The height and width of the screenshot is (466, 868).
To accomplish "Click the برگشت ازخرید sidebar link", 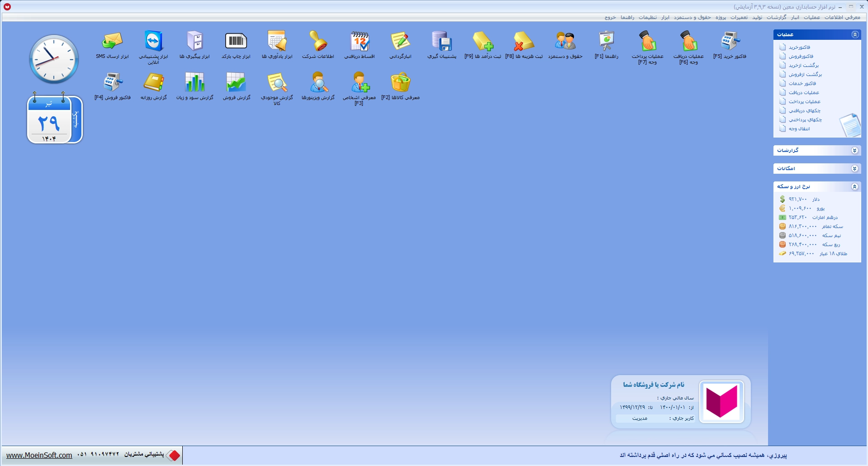I will pyautogui.click(x=804, y=65).
